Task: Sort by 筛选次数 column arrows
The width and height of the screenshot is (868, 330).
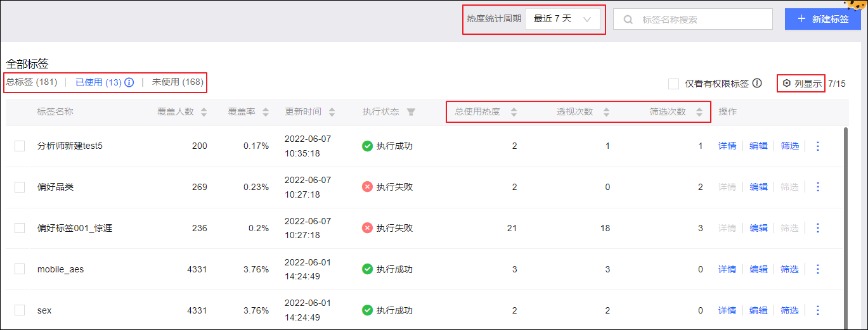Action: (x=699, y=112)
